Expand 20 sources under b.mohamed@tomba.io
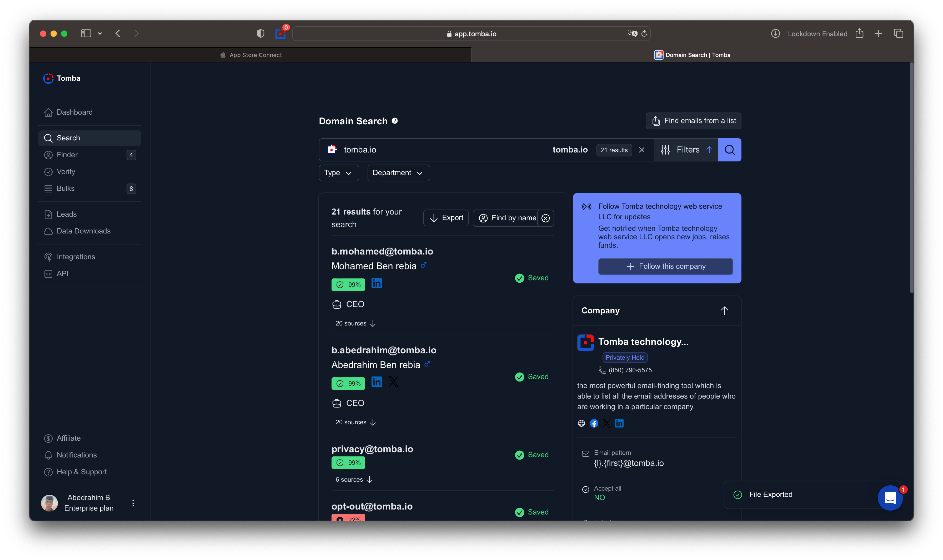943x560 pixels. point(355,323)
